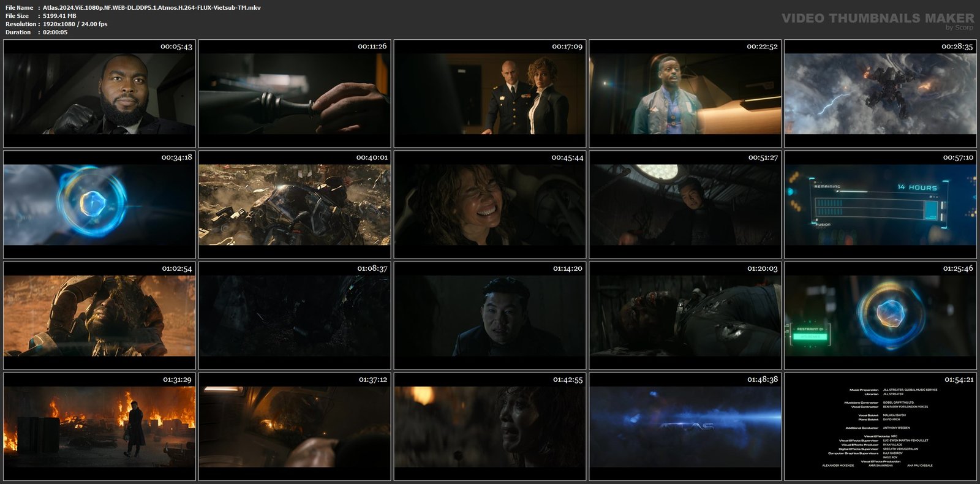Screen dimensions: 980x484
Task: Select the thumbnail at 00:05:43
Action: pyautogui.click(x=99, y=94)
